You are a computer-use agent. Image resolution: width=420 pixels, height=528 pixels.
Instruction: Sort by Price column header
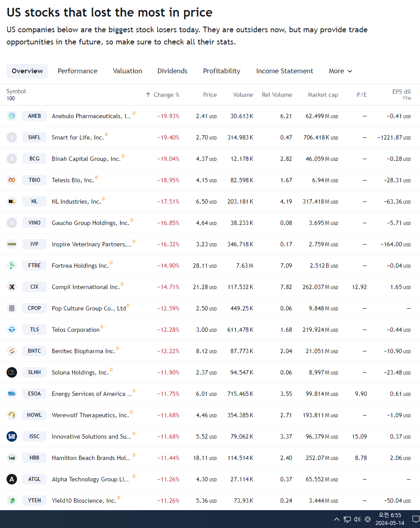[210, 95]
